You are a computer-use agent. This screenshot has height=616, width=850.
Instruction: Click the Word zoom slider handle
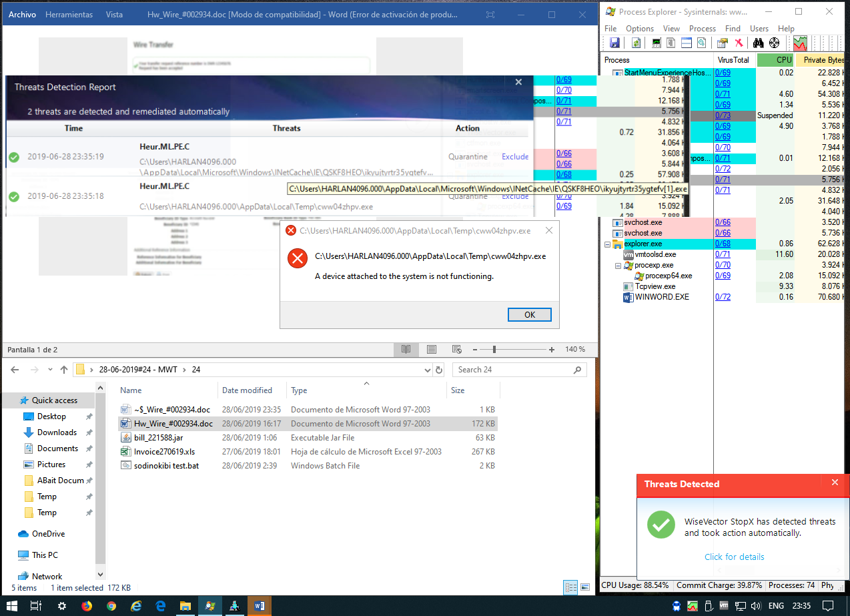pyautogui.click(x=494, y=349)
